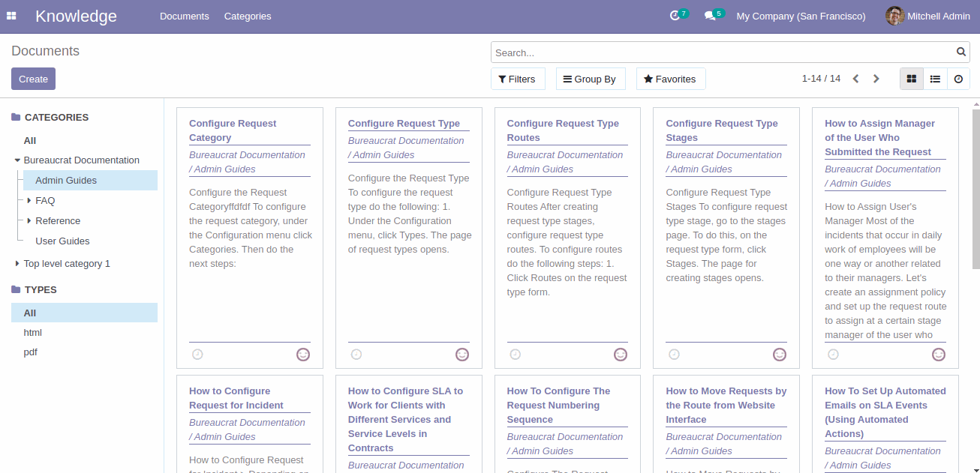Select All under Types
The height and width of the screenshot is (473, 980).
(84, 313)
